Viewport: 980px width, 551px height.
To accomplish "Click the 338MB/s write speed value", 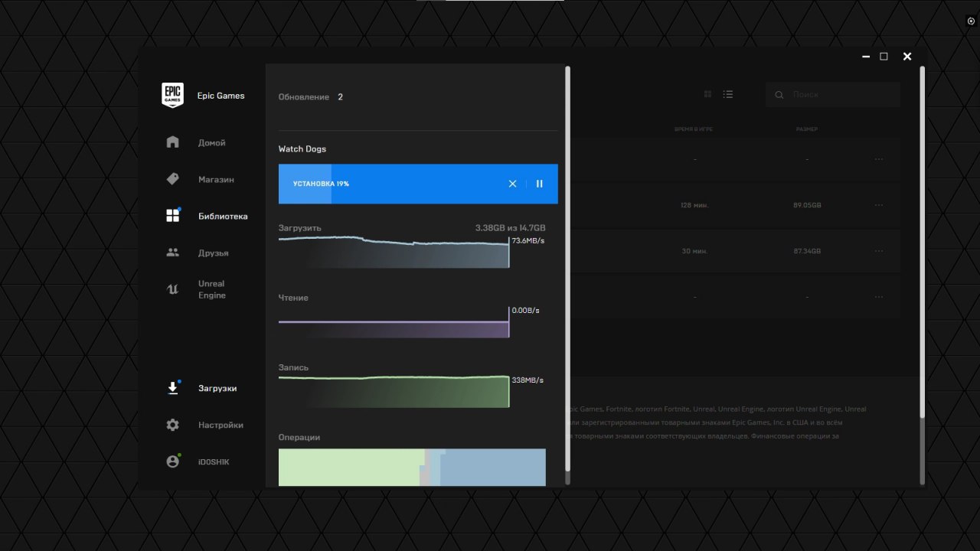I will pos(527,380).
